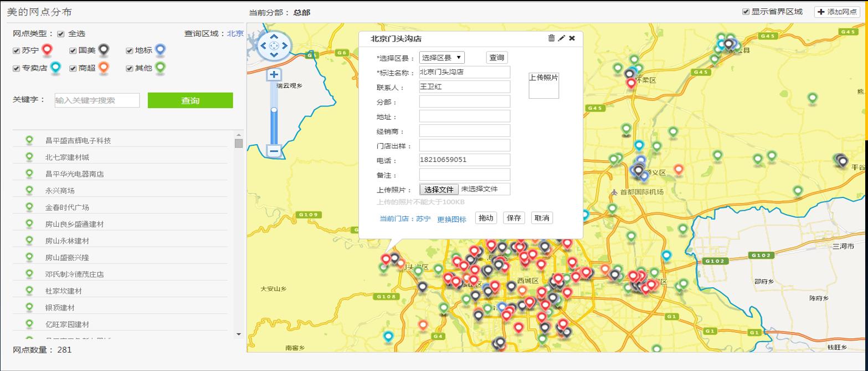
Task: Click the pin icon beside 永兴商场
Action: pos(29,190)
